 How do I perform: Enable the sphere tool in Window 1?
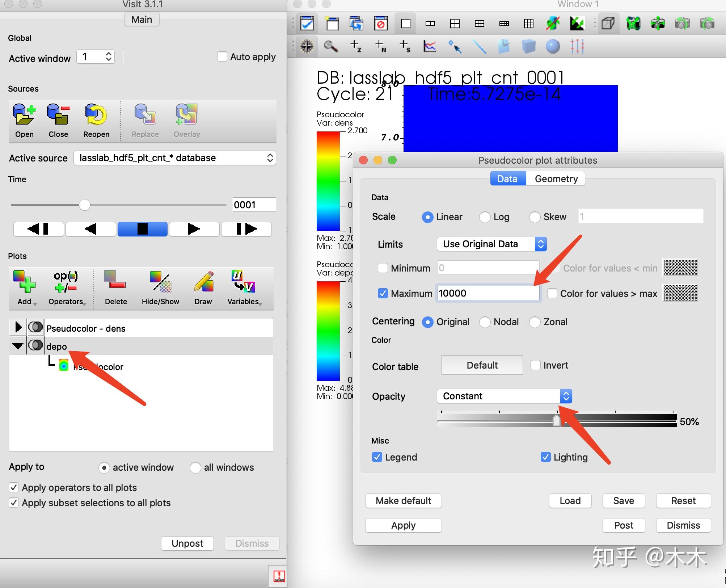553,46
